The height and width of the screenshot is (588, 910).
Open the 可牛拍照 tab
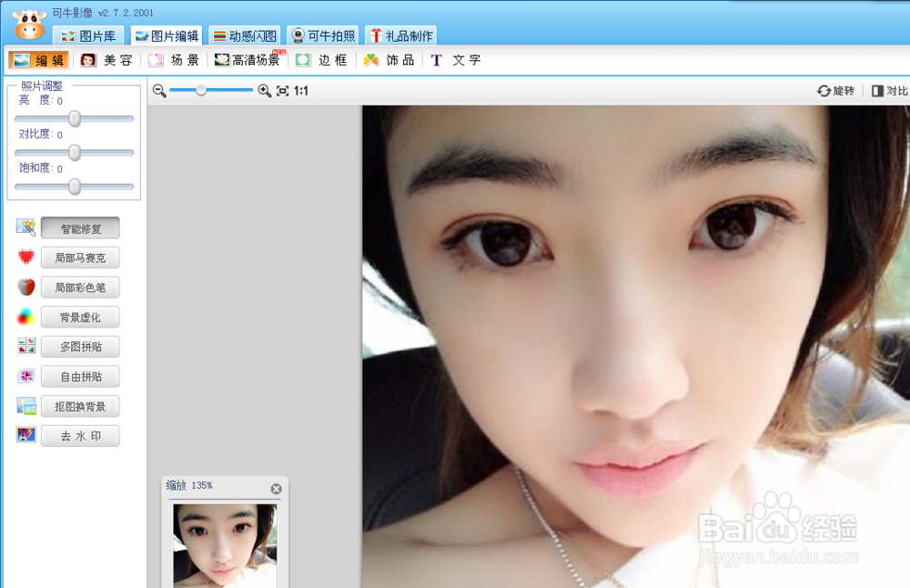(x=323, y=36)
